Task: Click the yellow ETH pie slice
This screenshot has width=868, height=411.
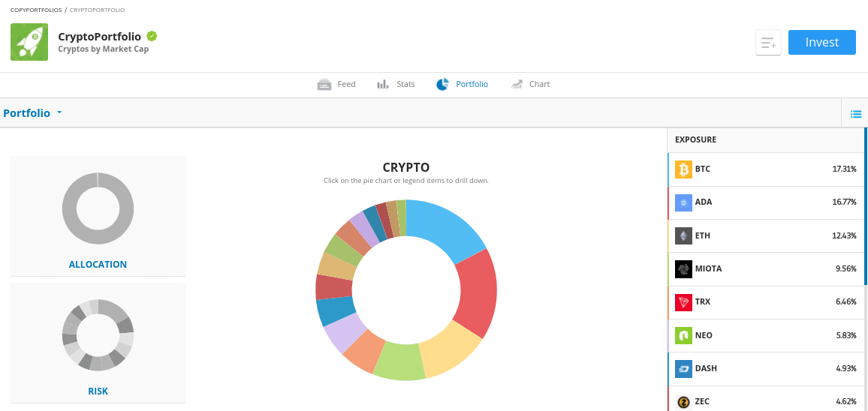Action: point(448,352)
